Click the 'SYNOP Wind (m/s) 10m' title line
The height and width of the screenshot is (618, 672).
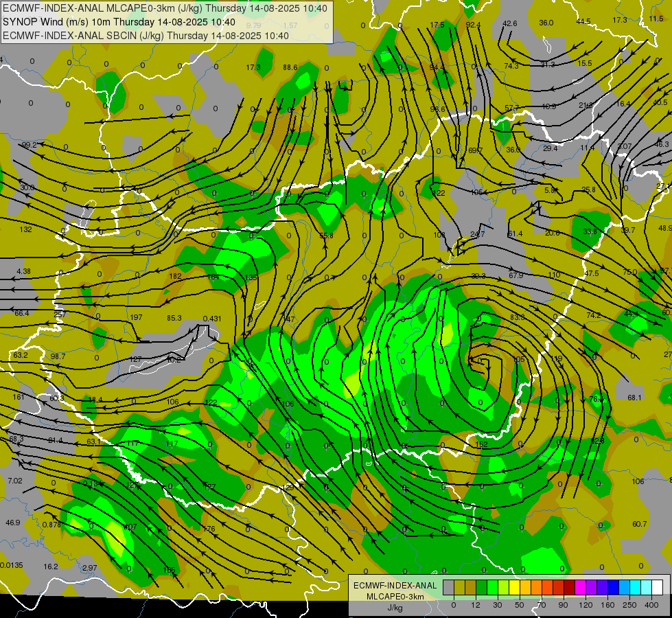(x=119, y=22)
